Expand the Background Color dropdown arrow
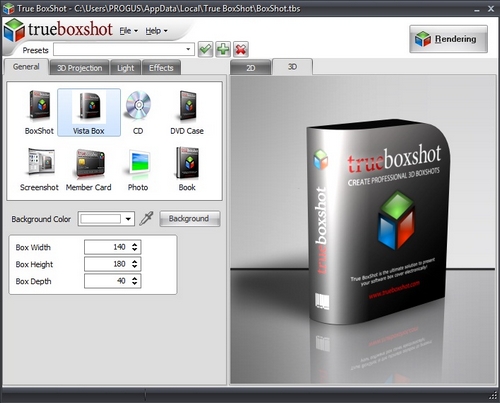Screen dimensions: 500x403 pyautogui.click(x=128, y=219)
